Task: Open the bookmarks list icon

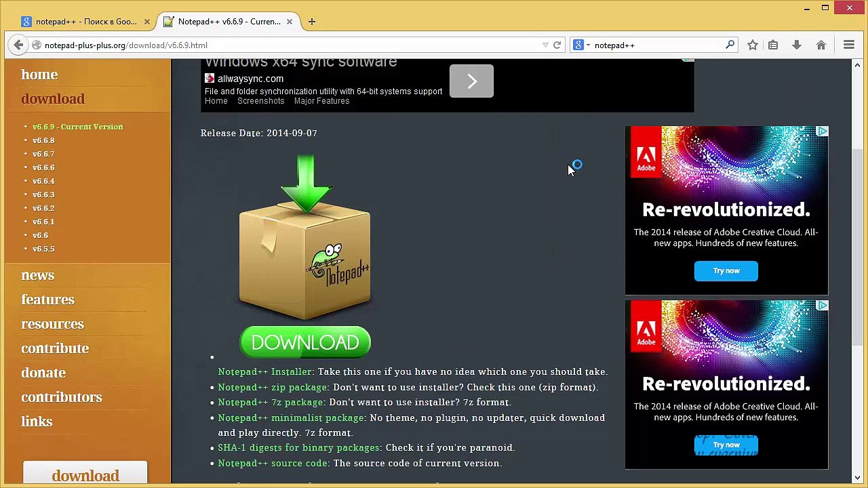Action: 773,45
